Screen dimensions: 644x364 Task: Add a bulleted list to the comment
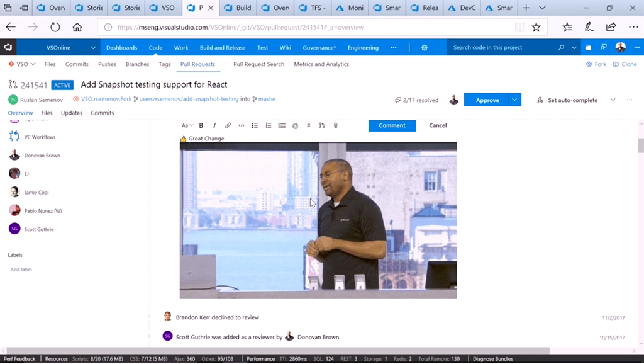[x=255, y=125]
